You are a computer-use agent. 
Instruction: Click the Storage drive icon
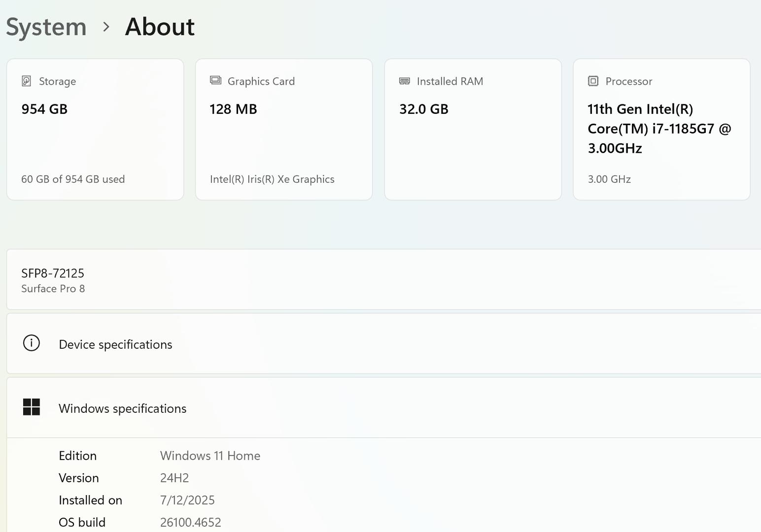click(x=27, y=81)
